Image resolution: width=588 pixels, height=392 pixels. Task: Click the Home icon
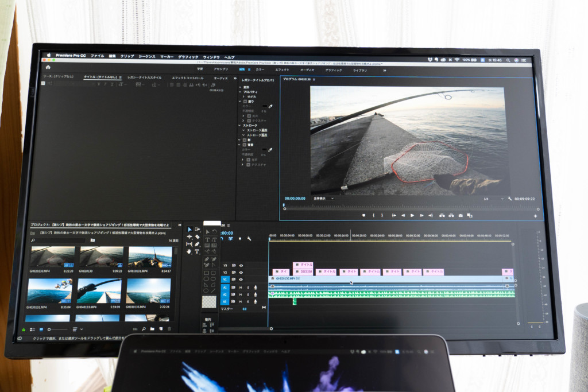tap(48, 67)
